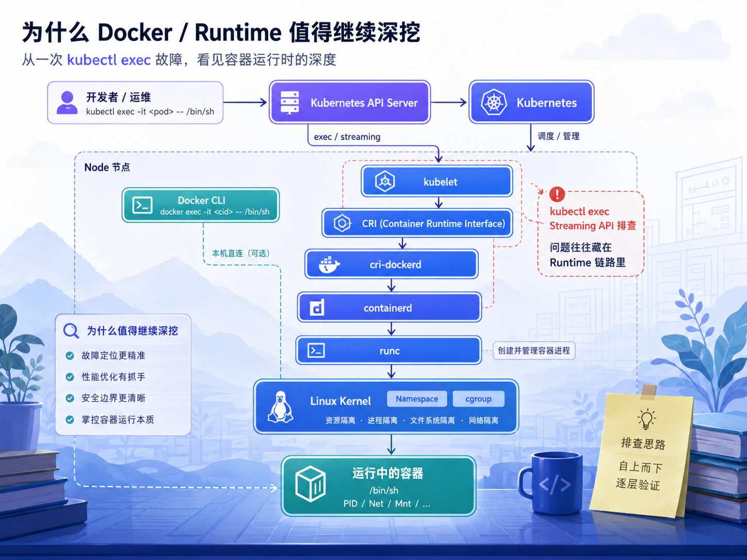This screenshot has height=560, width=747.
Task: Click the lightbulb icon on sticky note
Action: [646, 419]
